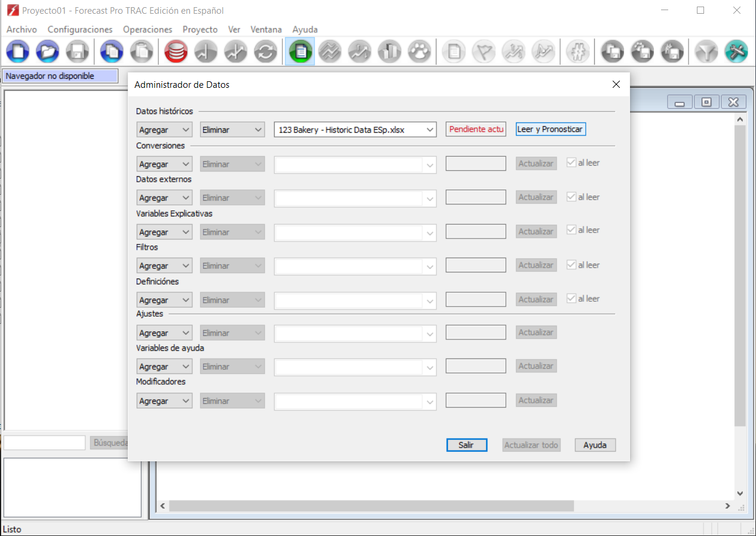This screenshot has height=536, width=756.
Task: Click the circular-arrows refresh icon
Action: [x=266, y=52]
